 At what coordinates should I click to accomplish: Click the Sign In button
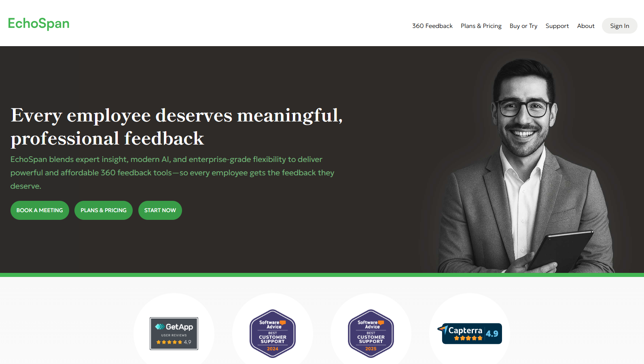pyautogui.click(x=620, y=26)
